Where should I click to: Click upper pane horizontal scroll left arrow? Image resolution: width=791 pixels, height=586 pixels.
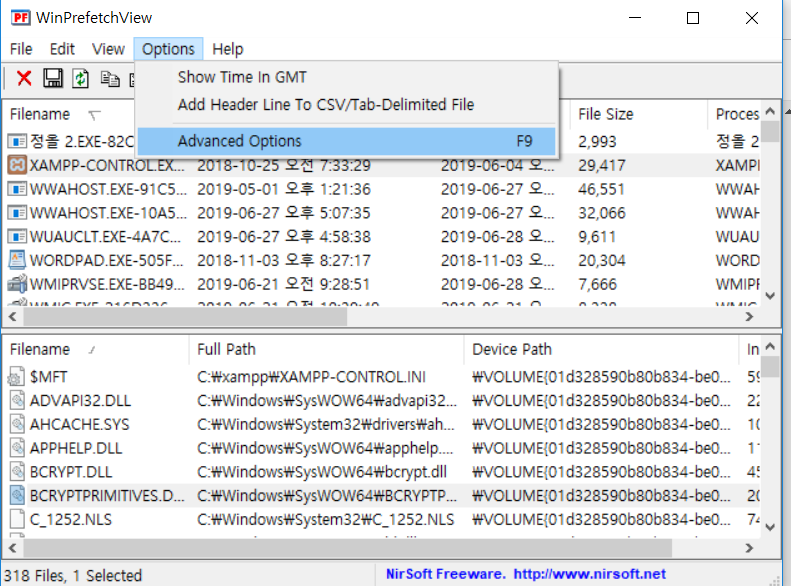[x=13, y=317]
